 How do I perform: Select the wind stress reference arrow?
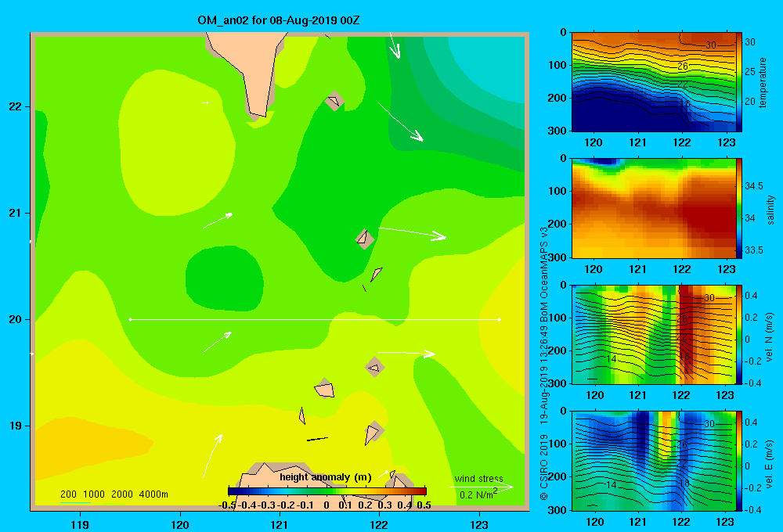click(x=482, y=487)
